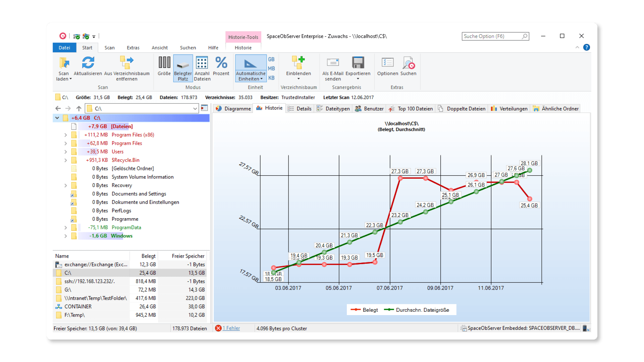
Task: Click the column view icon beside path box
Action: [x=204, y=108]
